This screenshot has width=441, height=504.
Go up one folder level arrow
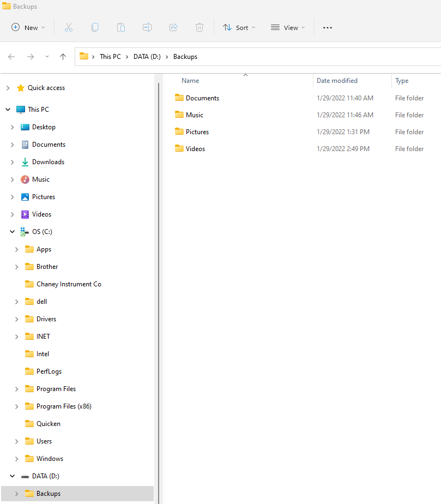[x=63, y=57]
